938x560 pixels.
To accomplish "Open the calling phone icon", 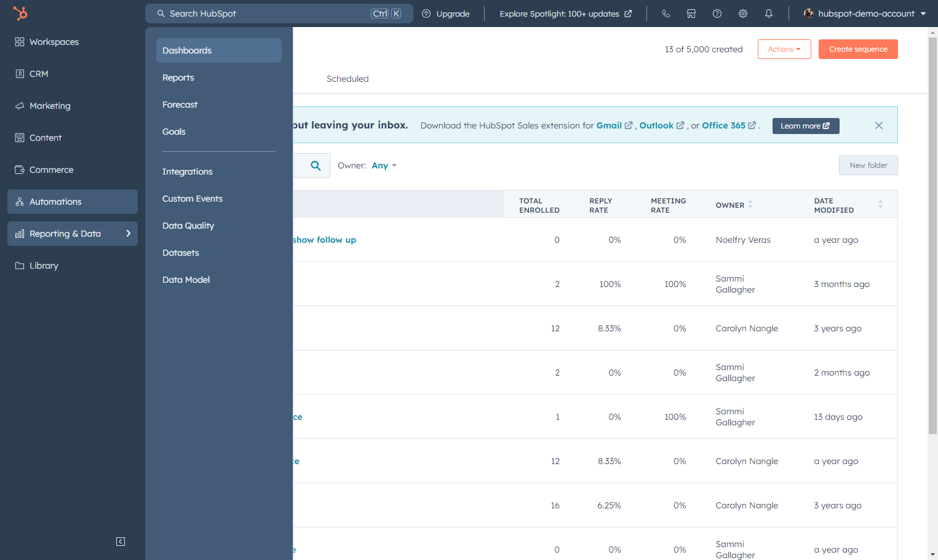I will click(x=666, y=14).
